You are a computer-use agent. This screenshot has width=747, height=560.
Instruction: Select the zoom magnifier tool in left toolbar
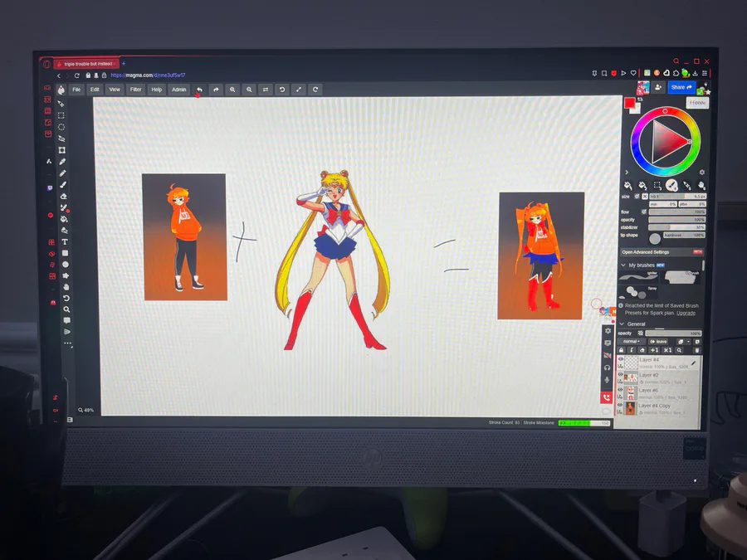point(66,309)
